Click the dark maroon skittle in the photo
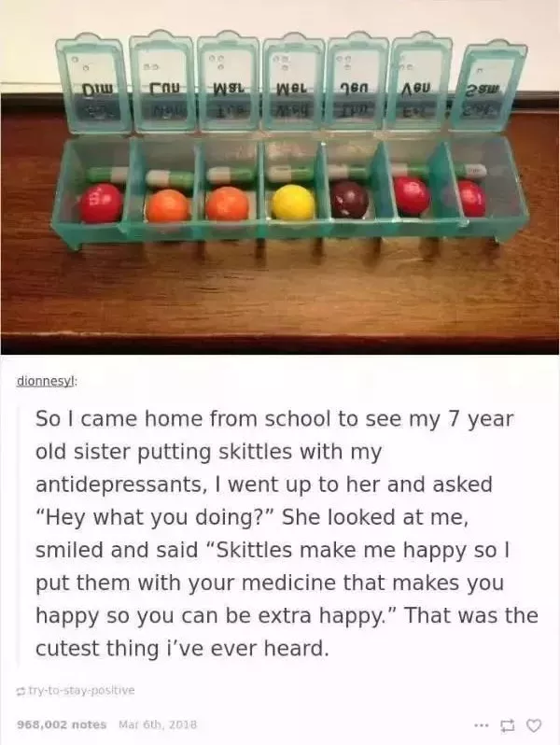This screenshot has width=560, height=745. pos(350,199)
